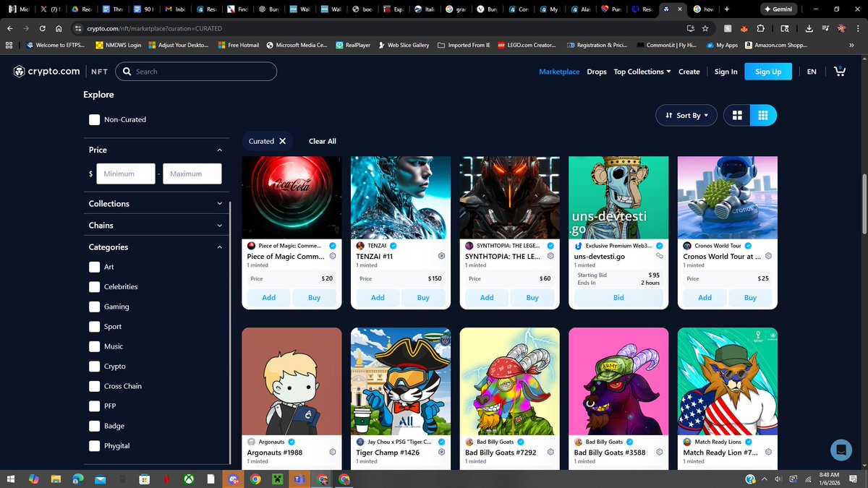This screenshot has height=488, width=868.
Task: Open the Argonauts #1988 thumbnail
Action: point(292,381)
